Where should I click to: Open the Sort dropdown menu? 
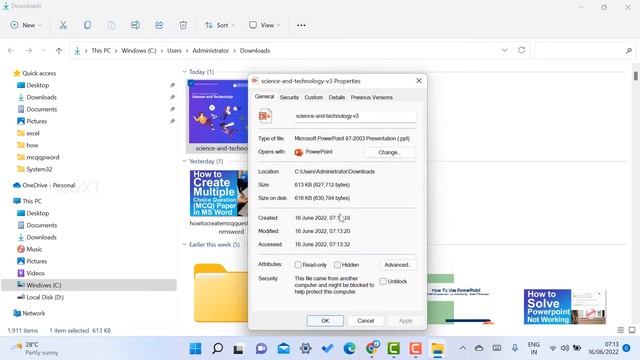[220, 25]
